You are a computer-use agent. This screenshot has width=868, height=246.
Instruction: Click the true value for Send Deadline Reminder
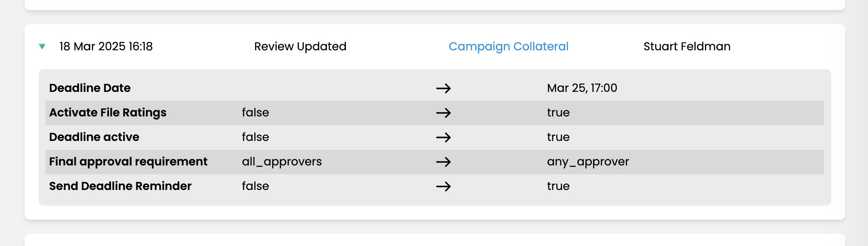(x=558, y=186)
